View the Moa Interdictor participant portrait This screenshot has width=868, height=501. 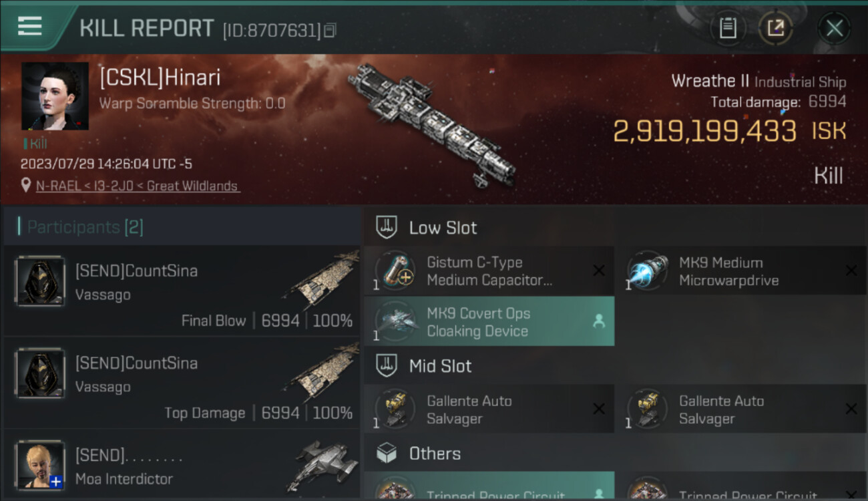[40, 465]
